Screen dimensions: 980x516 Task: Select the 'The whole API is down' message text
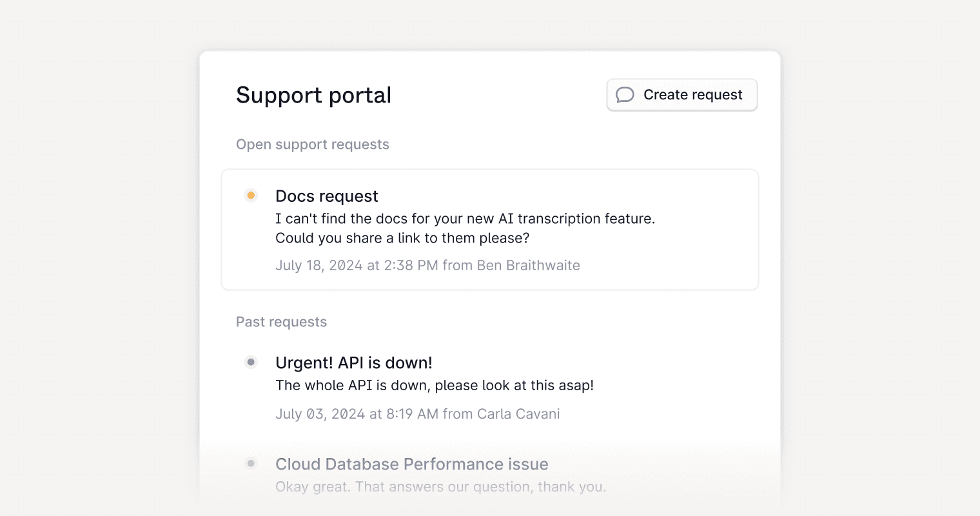[434, 385]
